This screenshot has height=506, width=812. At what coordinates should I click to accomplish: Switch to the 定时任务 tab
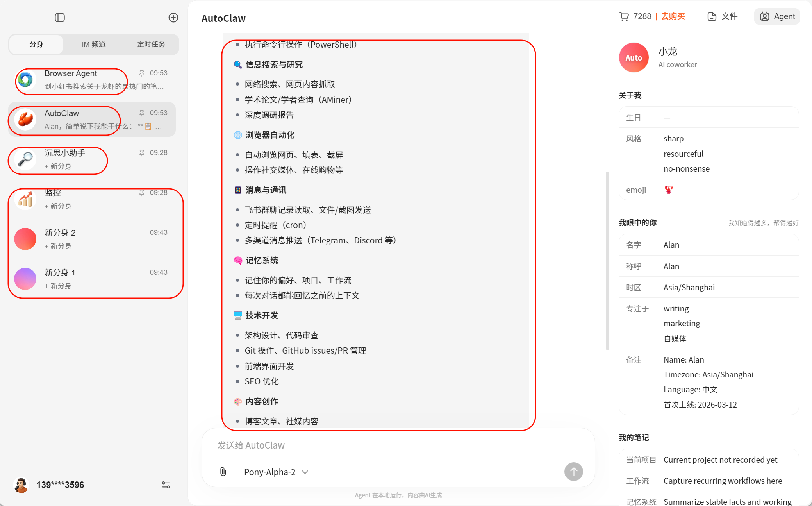151,45
